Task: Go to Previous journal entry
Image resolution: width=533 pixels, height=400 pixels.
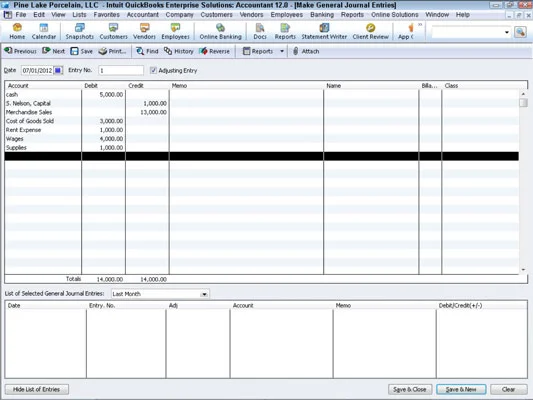Action: [x=20, y=51]
